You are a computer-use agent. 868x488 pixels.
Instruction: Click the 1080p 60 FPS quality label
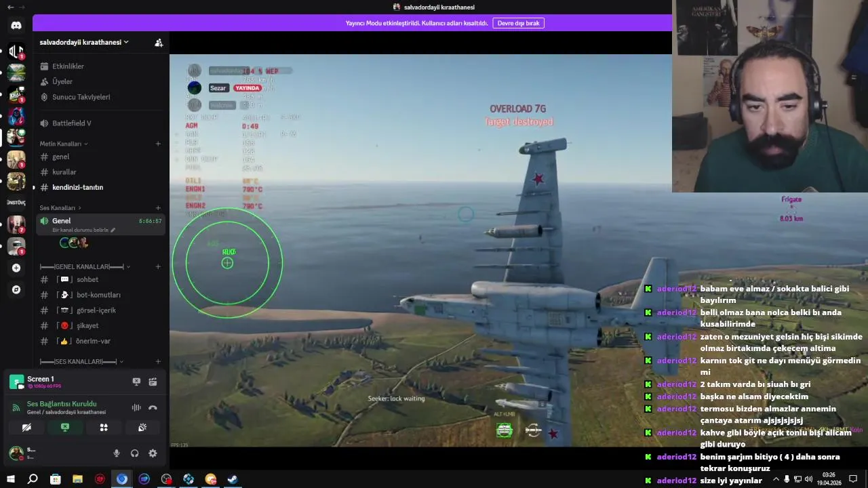click(x=44, y=386)
